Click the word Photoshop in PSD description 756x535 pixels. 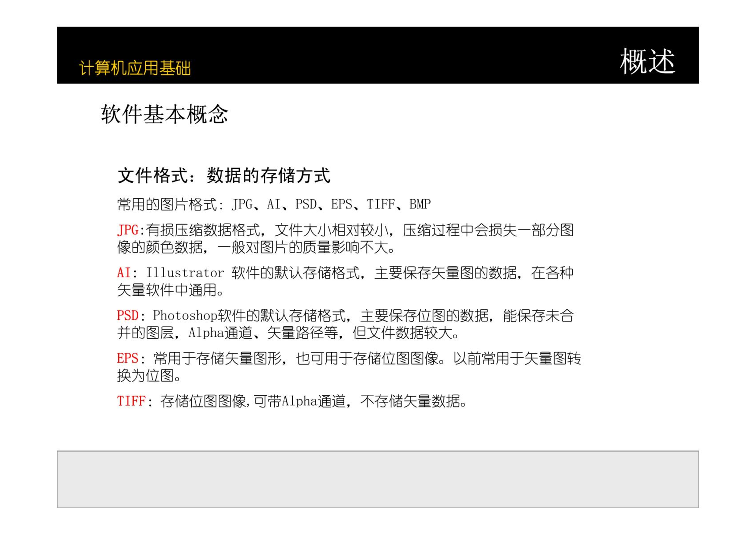click(185, 316)
